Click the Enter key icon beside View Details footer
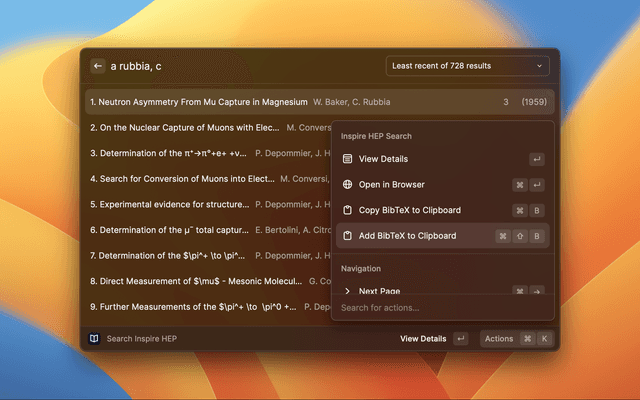Viewport: 640px width, 400px height. (460, 339)
